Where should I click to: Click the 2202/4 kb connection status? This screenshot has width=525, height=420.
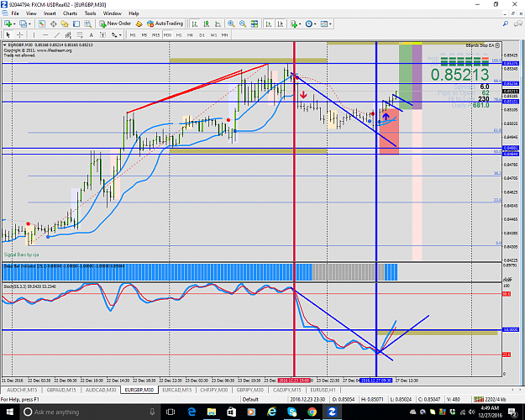point(491,399)
